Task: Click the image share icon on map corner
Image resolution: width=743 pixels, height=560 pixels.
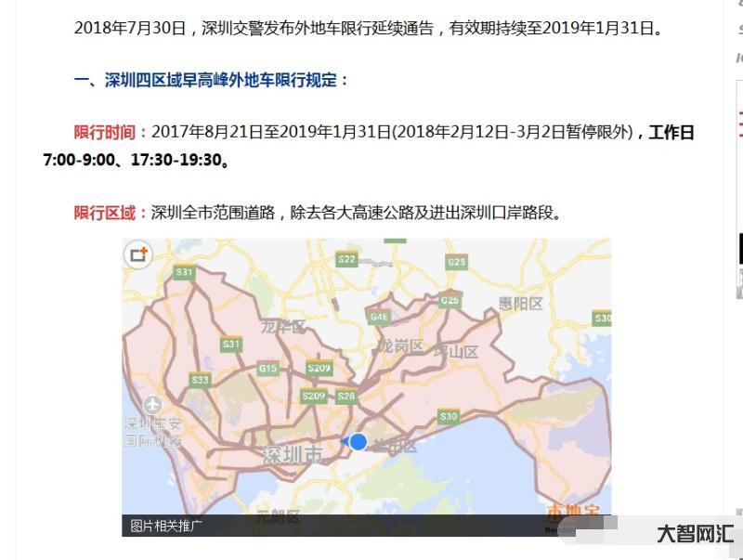Action: click(x=139, y=254)
